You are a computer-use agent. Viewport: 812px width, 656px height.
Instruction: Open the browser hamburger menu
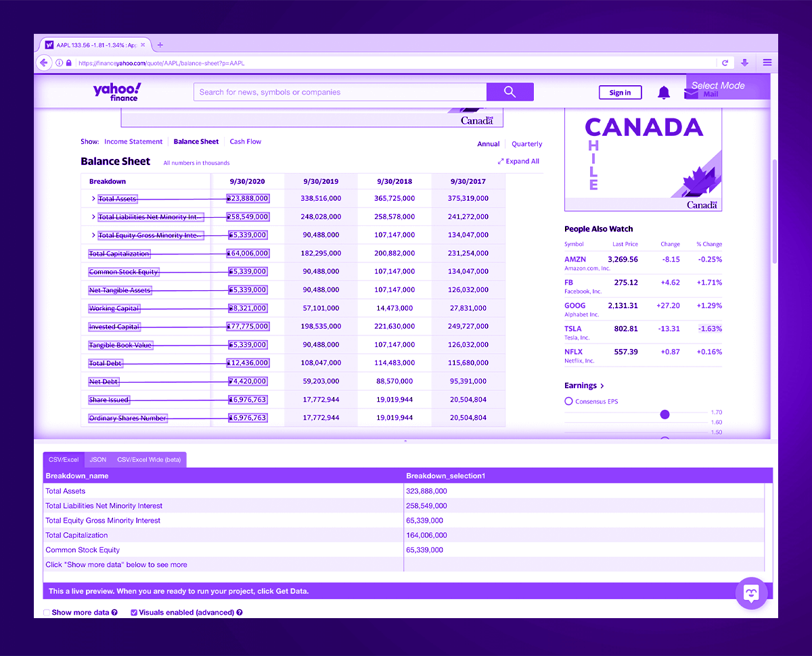pos(767,63)
